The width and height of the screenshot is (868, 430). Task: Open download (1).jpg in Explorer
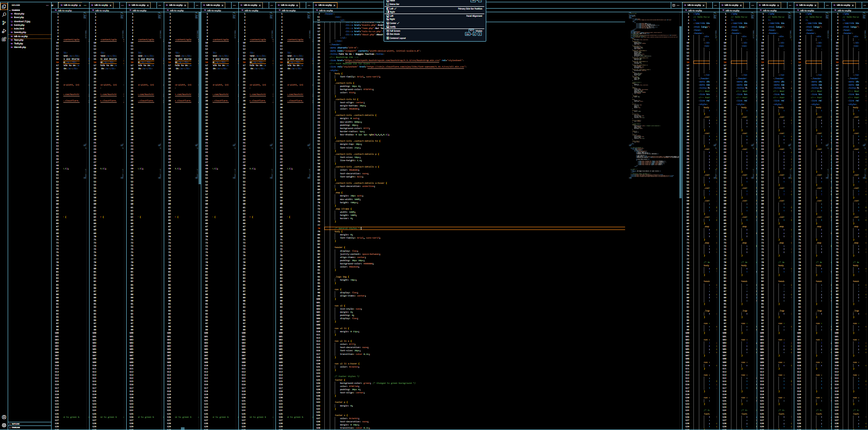pos(22,21)
